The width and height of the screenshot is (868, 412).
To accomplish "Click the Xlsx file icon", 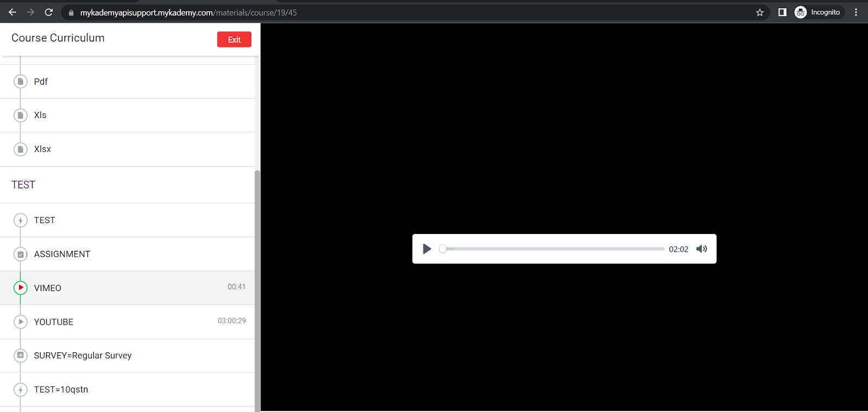I will click(x=21, y=149).
